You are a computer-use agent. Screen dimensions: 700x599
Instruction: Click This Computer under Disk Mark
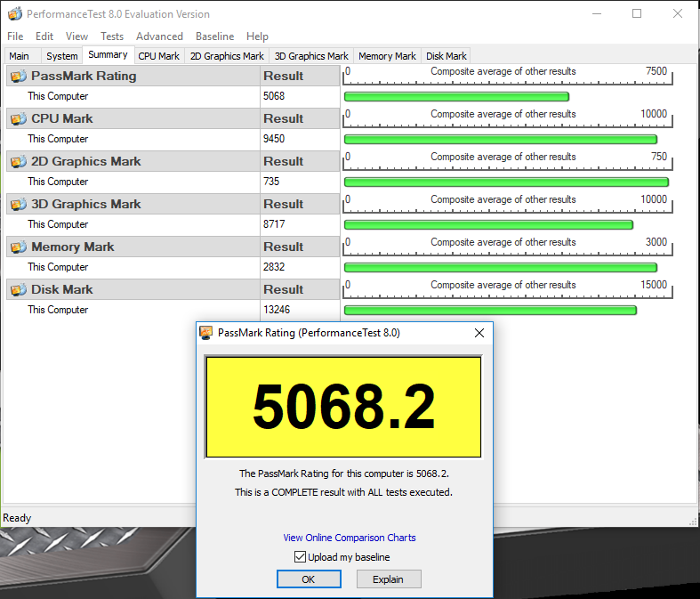click(58, 310)
